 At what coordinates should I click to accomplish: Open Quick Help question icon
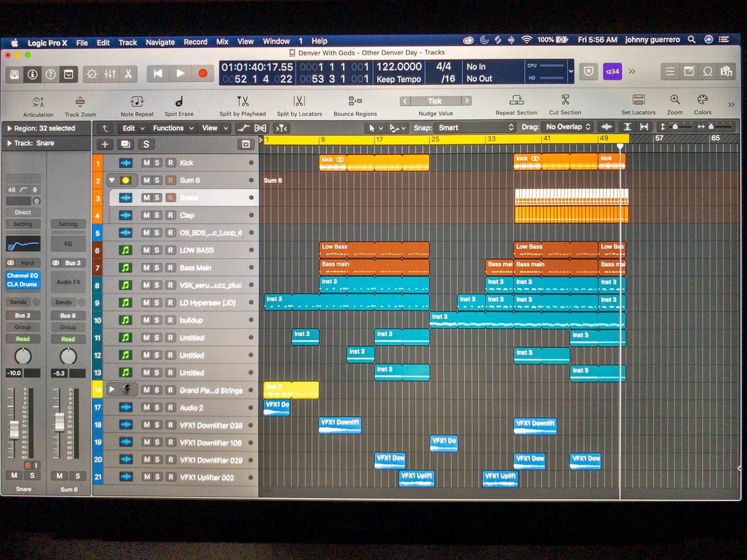point(50,73)
